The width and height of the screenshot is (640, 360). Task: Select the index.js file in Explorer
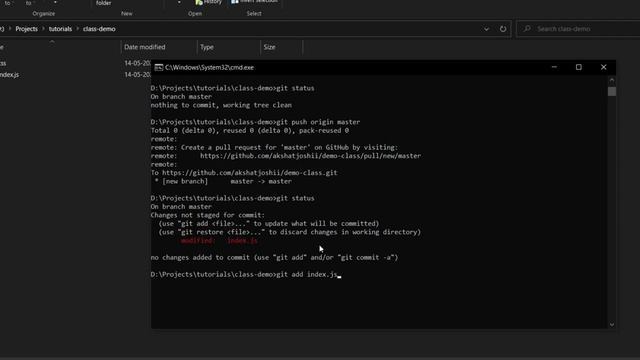(9, 75)
